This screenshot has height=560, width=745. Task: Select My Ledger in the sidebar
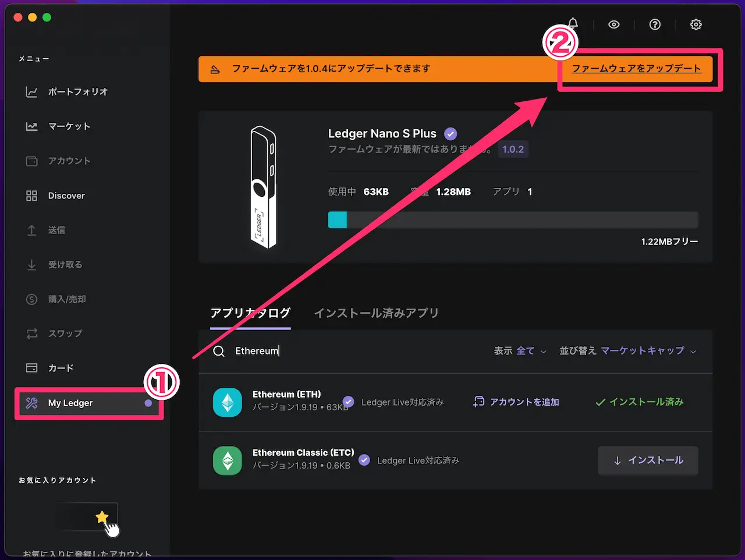point(88,403)
